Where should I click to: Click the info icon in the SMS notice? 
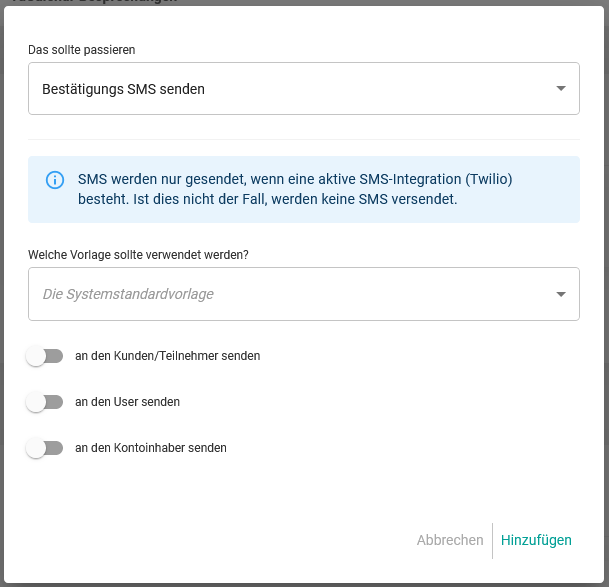point(55,180)
